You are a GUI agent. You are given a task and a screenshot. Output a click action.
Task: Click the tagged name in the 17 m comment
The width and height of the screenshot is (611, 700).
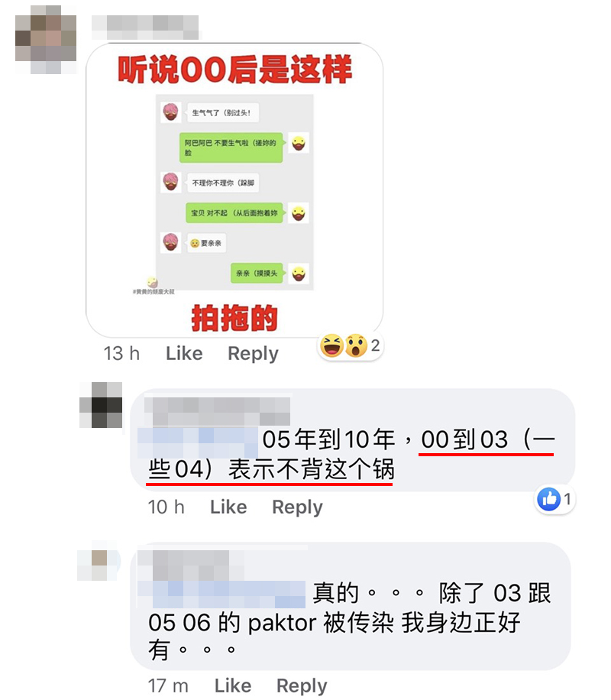[221, 595]
